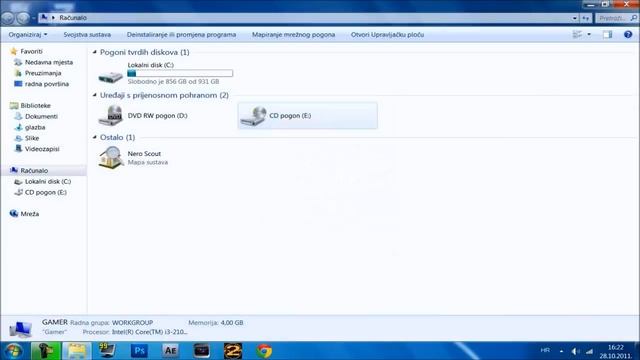This screenshot has height=360, width=640.
Task: Collapse Uređaji s prijenosnom pohranom group
Action: [95, 95]
